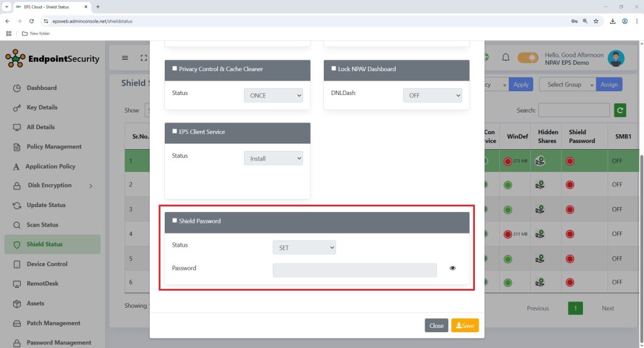Open the Shield Password Status SET dropdown
Viewport: 644px width, 348px height.
tap(304, 248)
